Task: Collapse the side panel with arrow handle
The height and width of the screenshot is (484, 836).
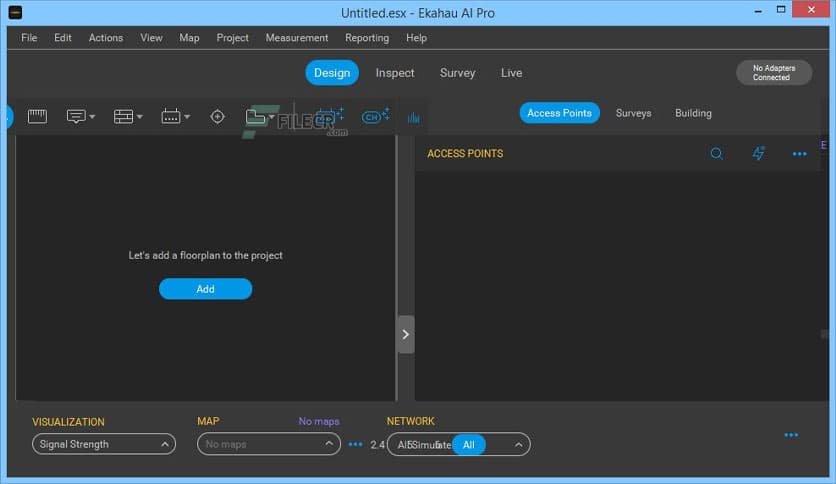Action: 405,334
